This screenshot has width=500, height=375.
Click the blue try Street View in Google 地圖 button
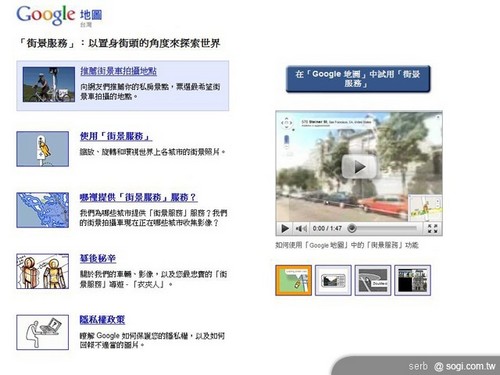point(358,79)
